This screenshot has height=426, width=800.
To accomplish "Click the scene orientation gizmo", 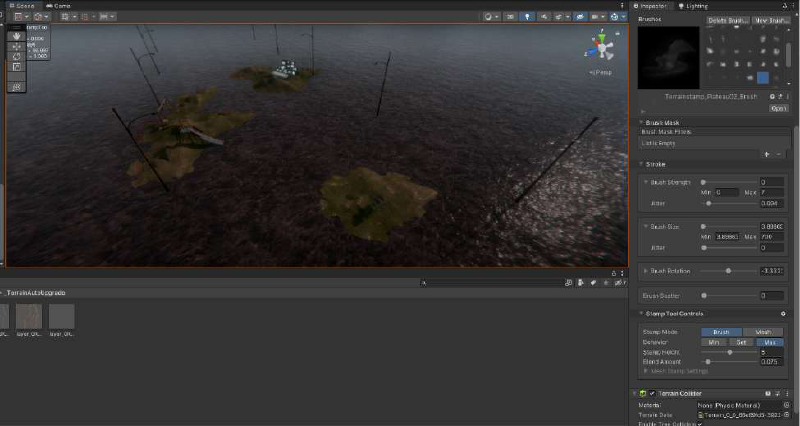I will click(602, 46).
